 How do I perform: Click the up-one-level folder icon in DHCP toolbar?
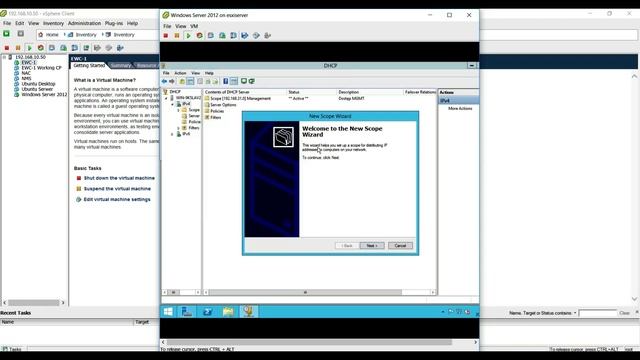click(x=182, y=81)
